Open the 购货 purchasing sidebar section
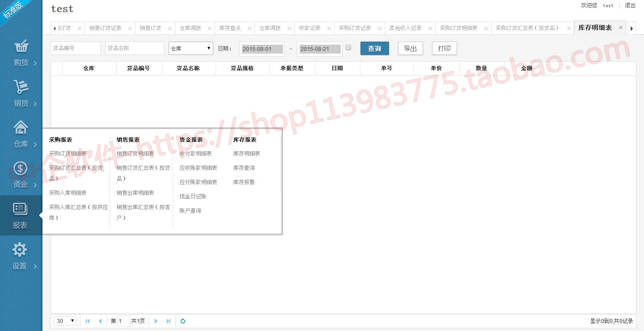This screenshot has height=331, width=644. pyautogui.click(x=21, y=53)
